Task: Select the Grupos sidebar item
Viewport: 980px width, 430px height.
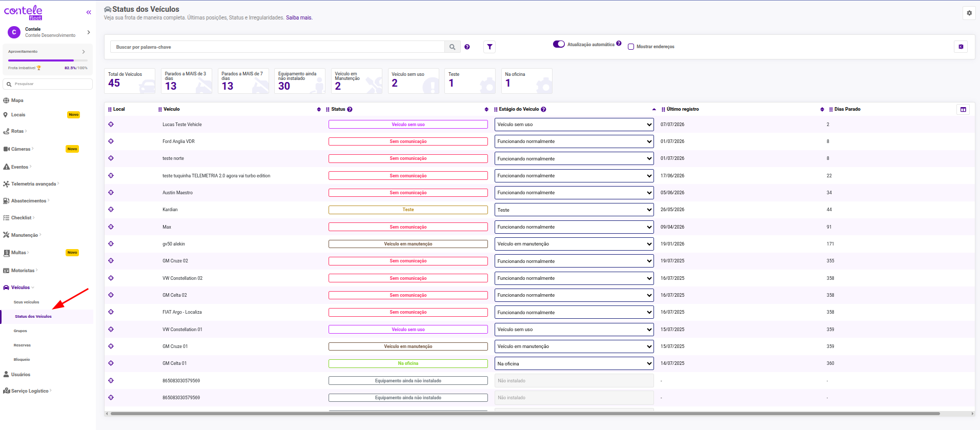Action: click(21, 331)
